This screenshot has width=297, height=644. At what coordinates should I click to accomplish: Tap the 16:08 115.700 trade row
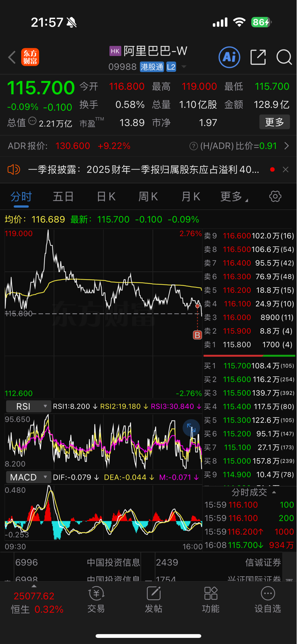[x=249, y=545]
